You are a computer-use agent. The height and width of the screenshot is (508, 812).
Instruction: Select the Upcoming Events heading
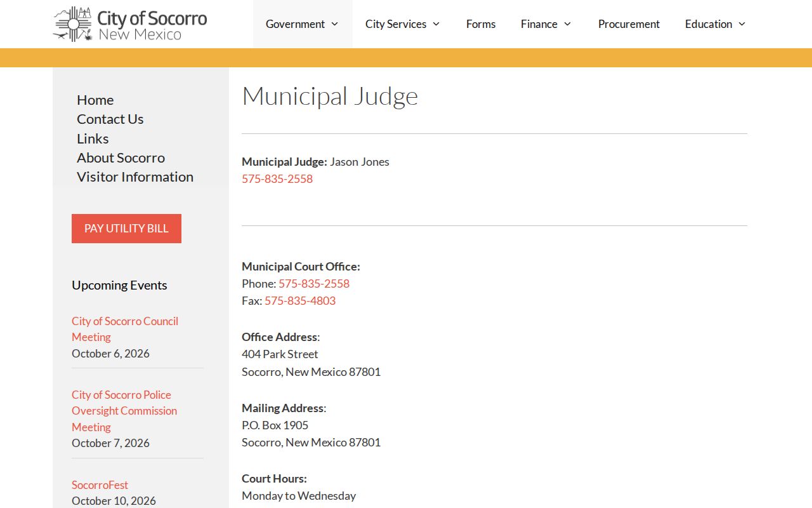119,285
